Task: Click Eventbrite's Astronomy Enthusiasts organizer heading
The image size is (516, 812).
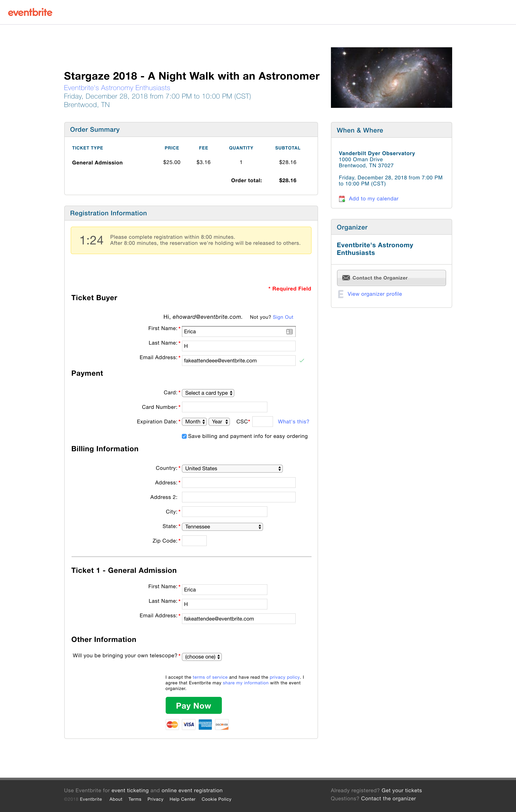Action: coord(375,249)
